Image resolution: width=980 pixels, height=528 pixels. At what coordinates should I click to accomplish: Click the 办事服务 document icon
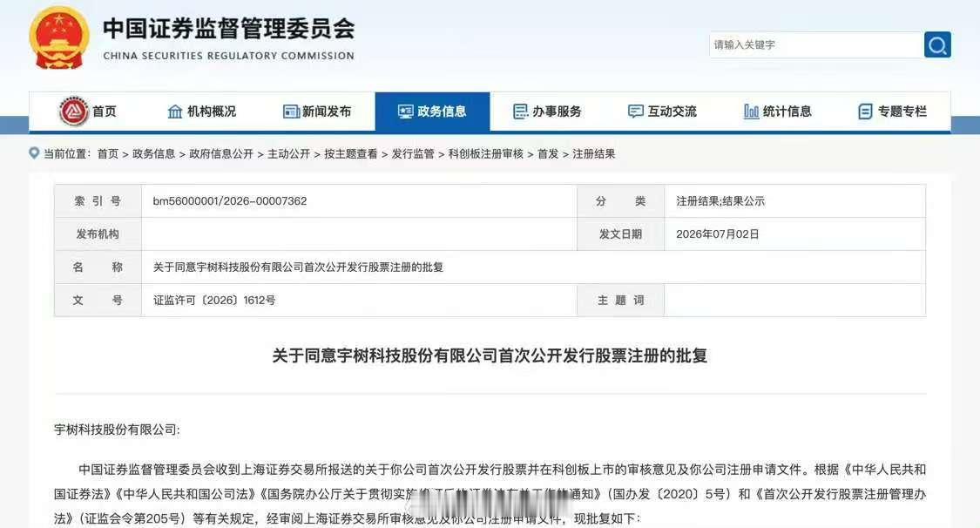(x=521, y=112)
